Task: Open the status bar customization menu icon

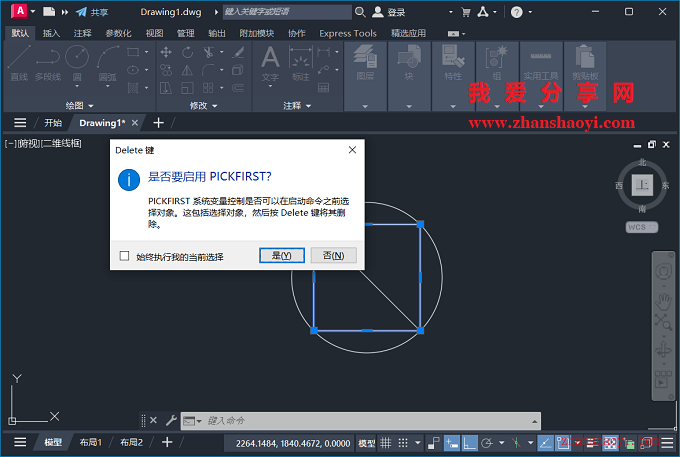Action: pos(668,443)
